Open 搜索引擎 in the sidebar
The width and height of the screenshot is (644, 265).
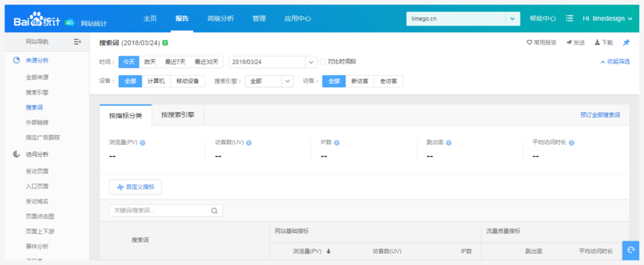37,92
